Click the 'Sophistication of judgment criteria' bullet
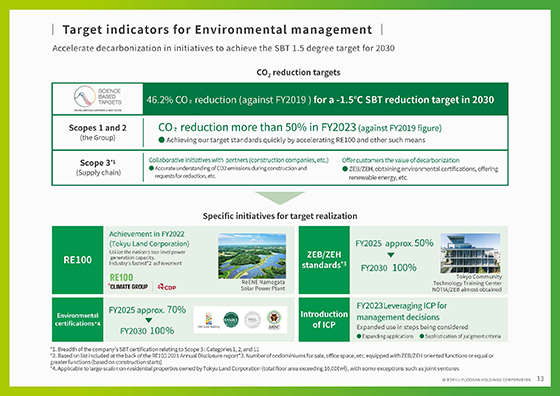This screenshot has width=560, height=396. point(460,336)
